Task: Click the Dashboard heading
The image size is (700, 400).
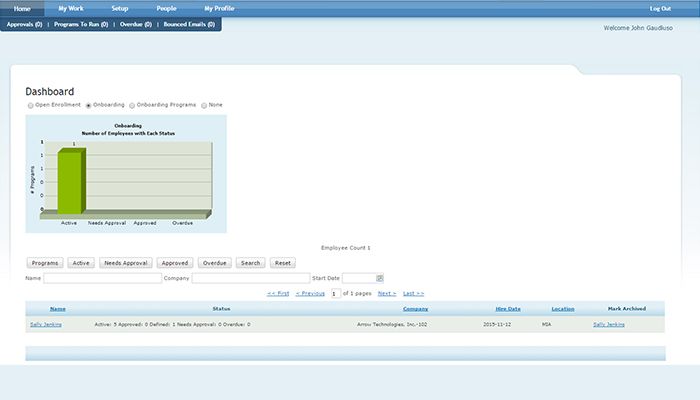Action: pos(50,92)
